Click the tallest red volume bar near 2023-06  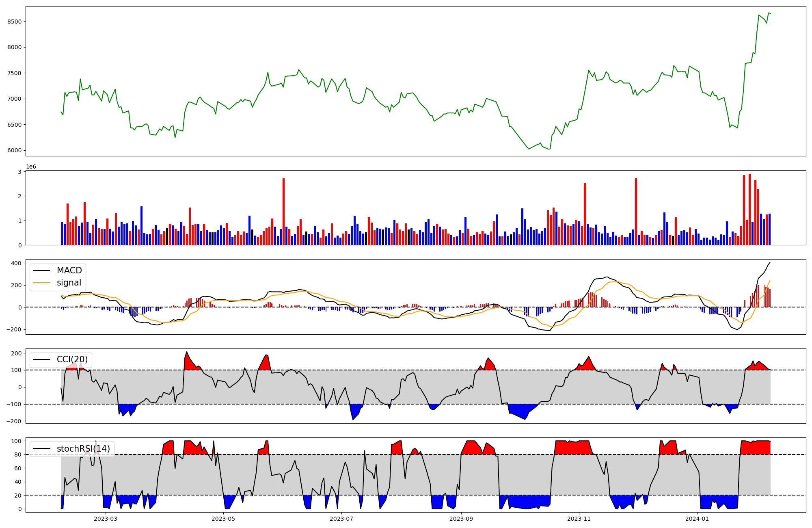point(283,211)
